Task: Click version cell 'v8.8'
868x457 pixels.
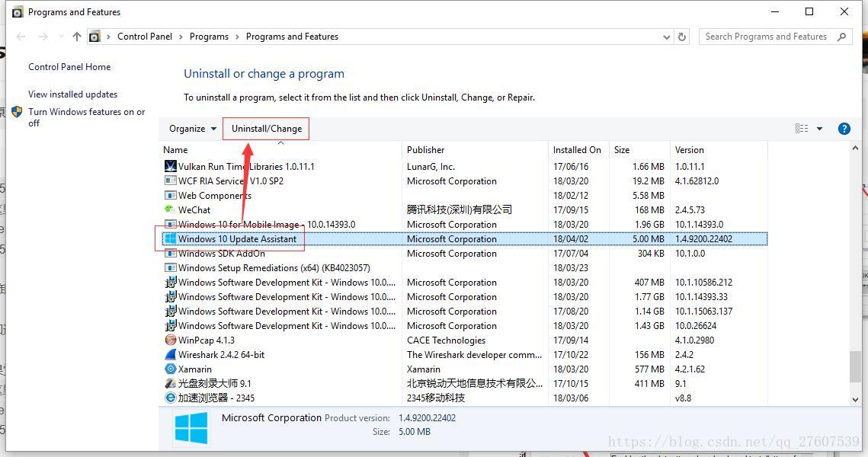Action: pyautogui.click(x=683, y=398)
